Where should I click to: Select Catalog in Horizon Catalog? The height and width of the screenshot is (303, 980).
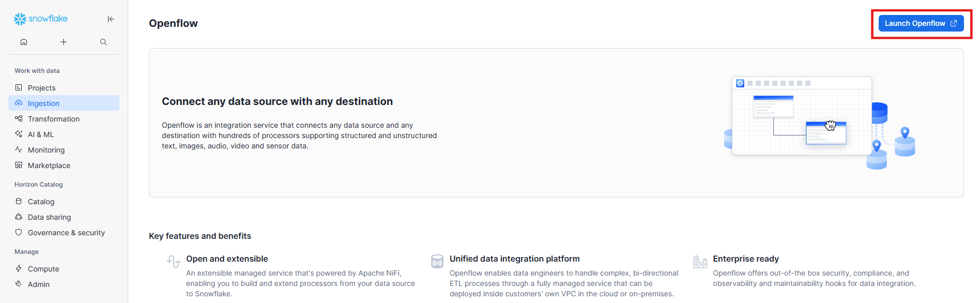click(41, 202)
